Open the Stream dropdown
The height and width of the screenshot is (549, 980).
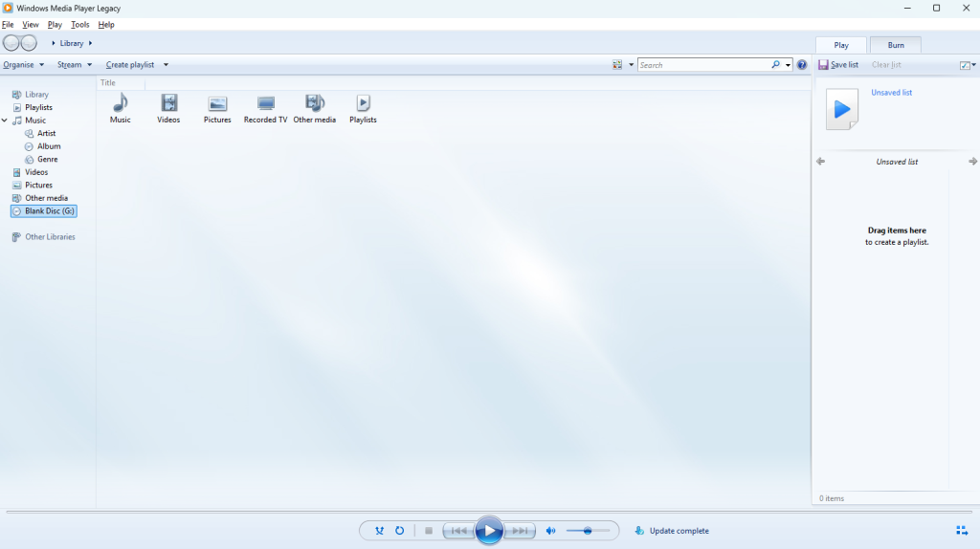click(75, 65)
